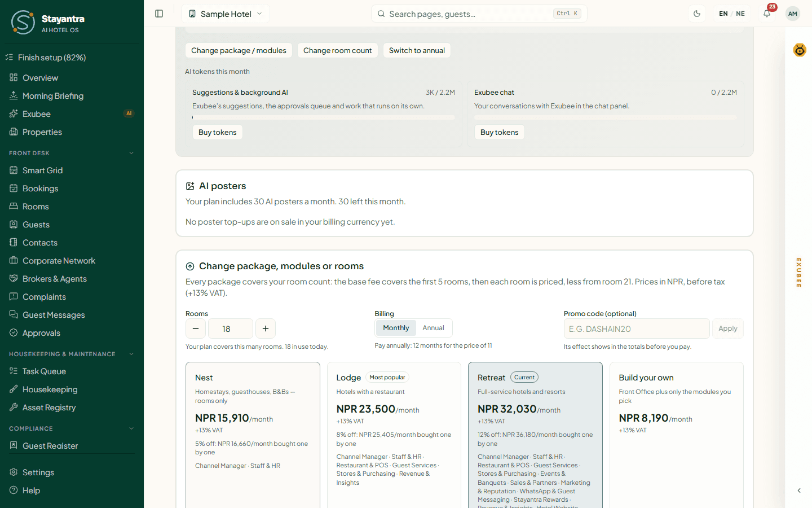Open Task Queue menu item
Viewport: 812px width, 508px height.
72,371
